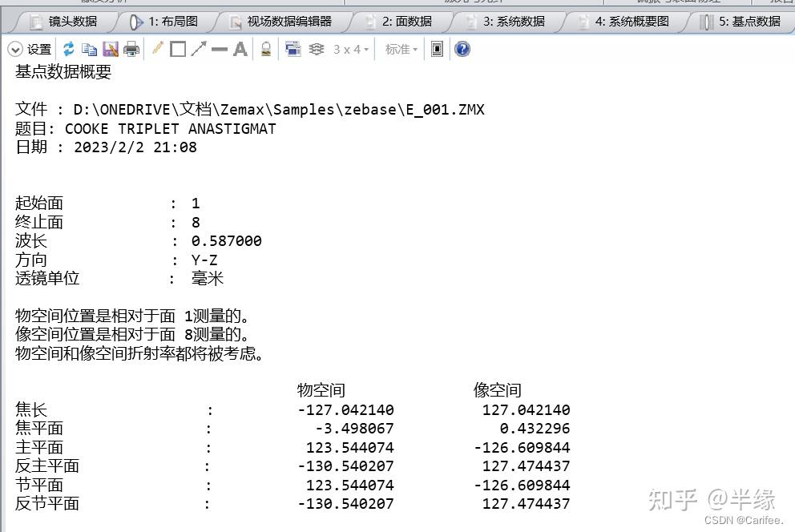
Task: Refresh the 基点数据 analysis results
Action: click(67, 49)
